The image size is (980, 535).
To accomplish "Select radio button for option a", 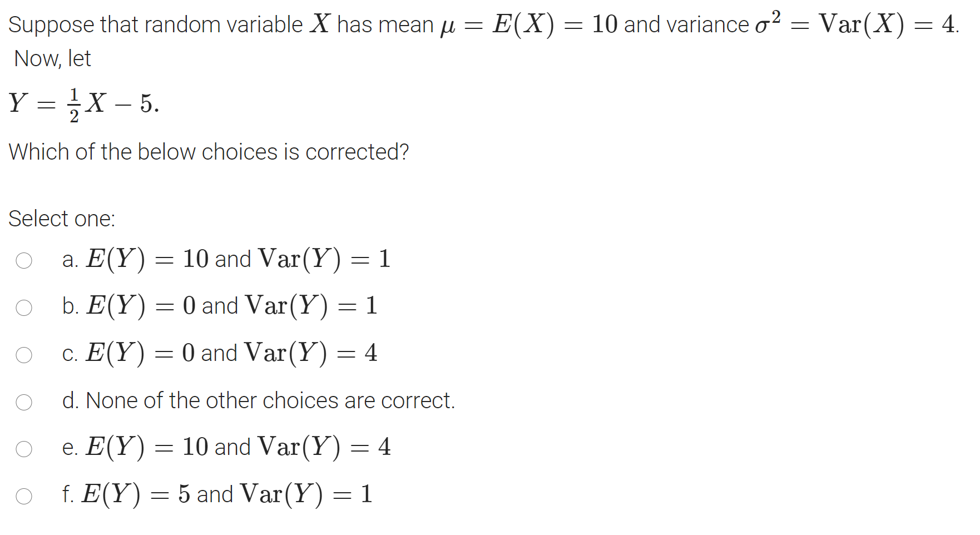I will point(24,259).
